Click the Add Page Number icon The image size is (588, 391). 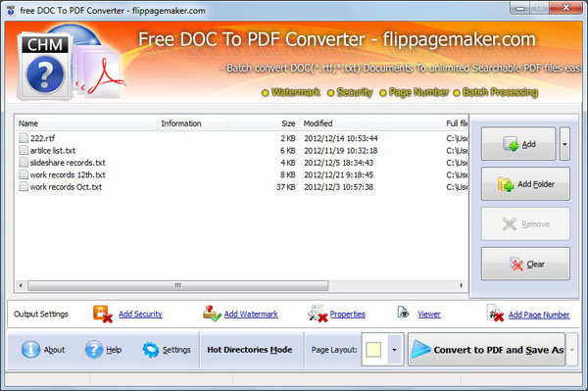click(495, 314)
